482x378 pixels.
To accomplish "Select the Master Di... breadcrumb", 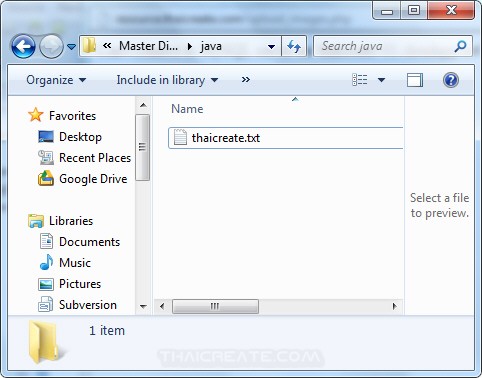I will [x=148, y=46].
